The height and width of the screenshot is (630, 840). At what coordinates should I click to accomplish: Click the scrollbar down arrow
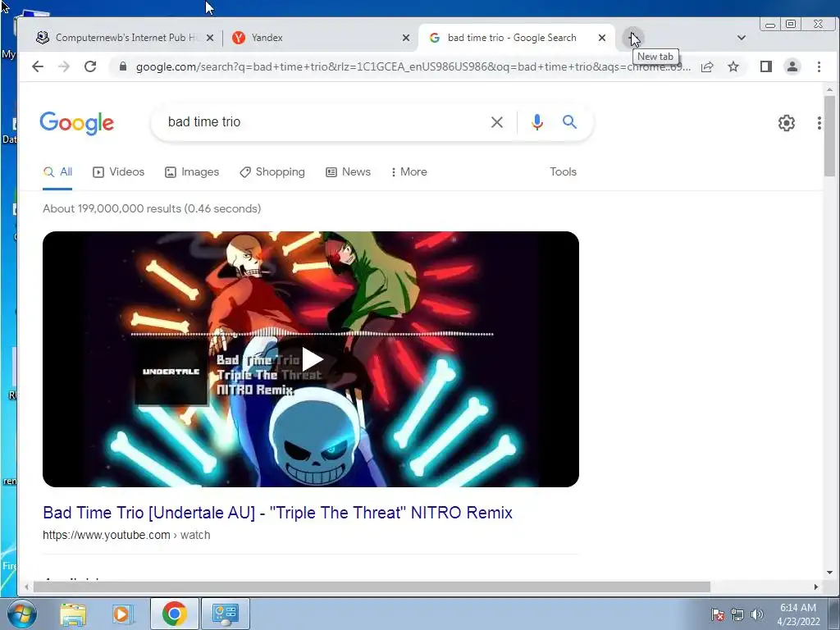[829, 573]
